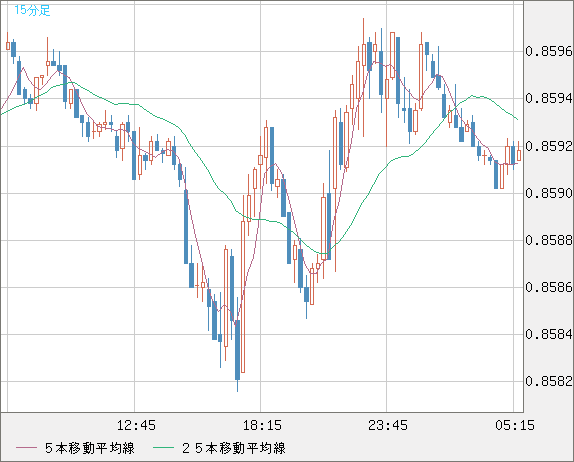This screenshot has width=574, height=462.
Task: Click the 0.8590 price axis label
Action: click(x=549, y=193)
